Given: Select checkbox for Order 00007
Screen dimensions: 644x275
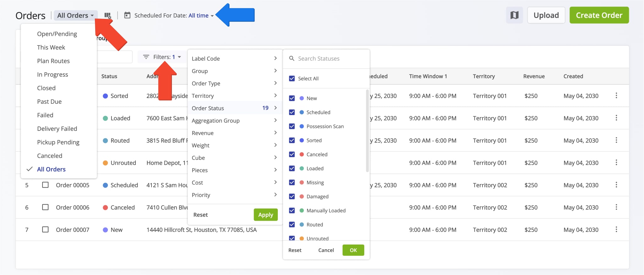Looking at the screenshot, I should click(45, 229).
